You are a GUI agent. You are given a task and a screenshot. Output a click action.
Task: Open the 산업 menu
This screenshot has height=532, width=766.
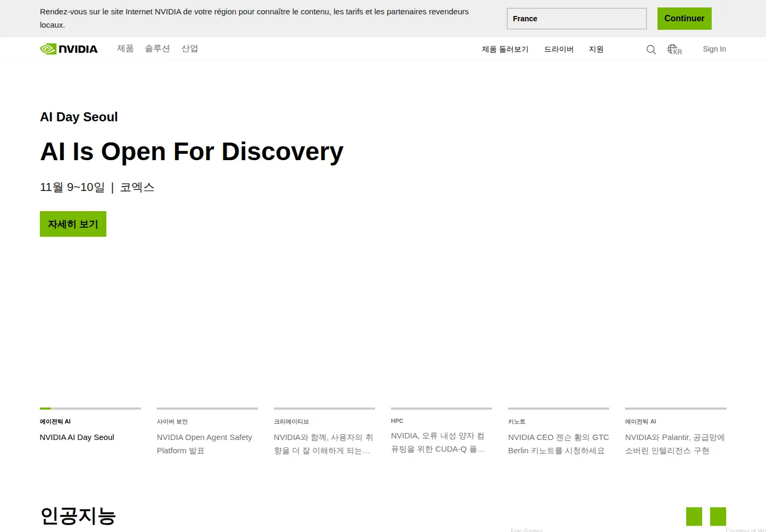pyautogui.click(x=189, y=49)
